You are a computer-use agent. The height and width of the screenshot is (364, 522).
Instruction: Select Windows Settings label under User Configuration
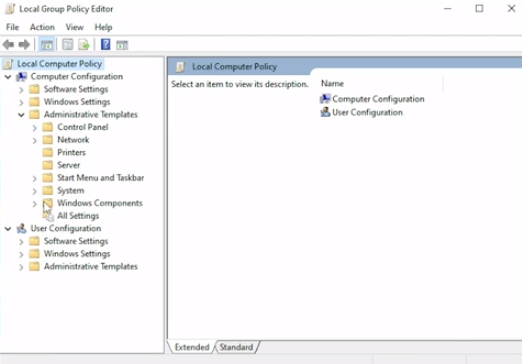(x=77, y=254)
